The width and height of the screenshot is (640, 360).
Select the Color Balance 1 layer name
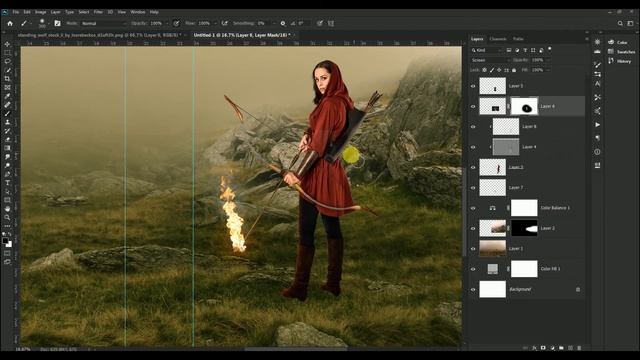tap(555, 208)
